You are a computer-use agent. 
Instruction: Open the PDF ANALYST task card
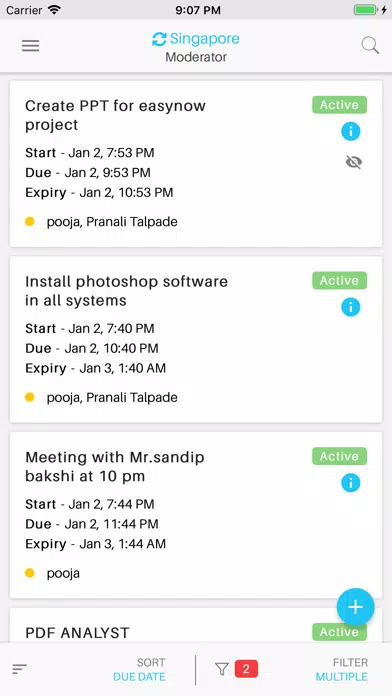196,625
